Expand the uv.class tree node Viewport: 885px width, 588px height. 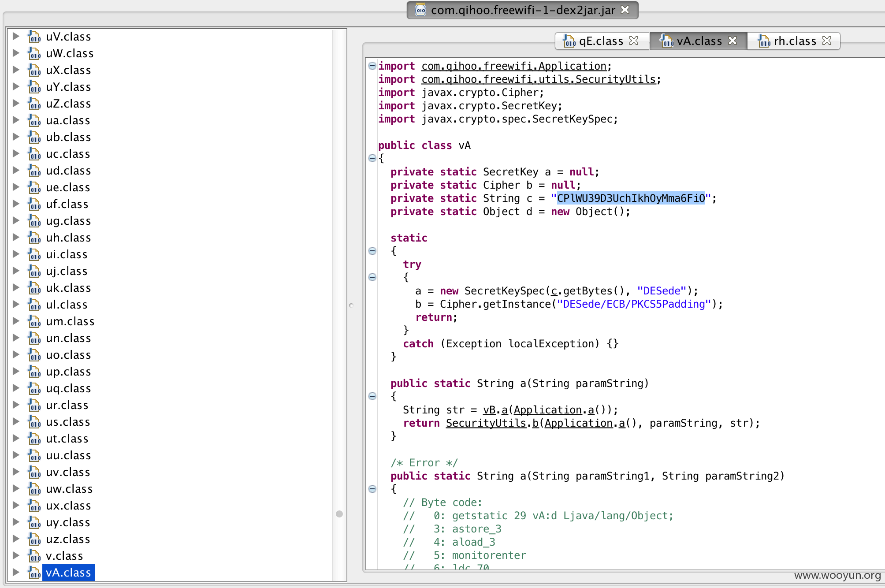(16, 472)
